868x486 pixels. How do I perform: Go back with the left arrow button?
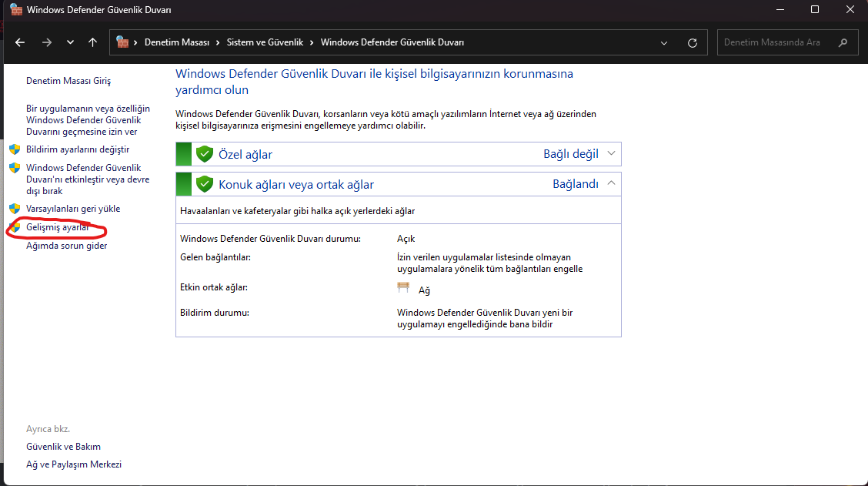(x=20, y=42)
